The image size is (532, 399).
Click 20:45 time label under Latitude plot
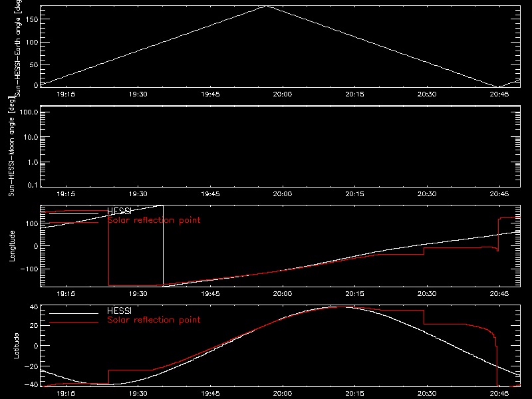pyautogui.click(x=499, y=394)
